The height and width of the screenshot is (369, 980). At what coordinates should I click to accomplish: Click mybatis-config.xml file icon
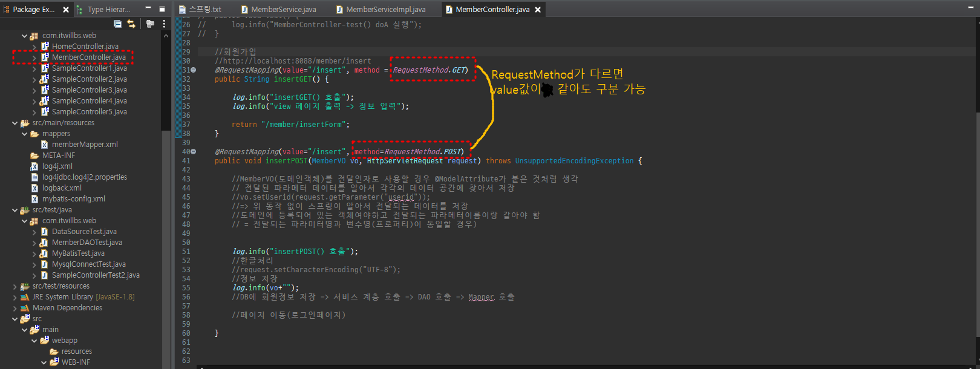34,199
